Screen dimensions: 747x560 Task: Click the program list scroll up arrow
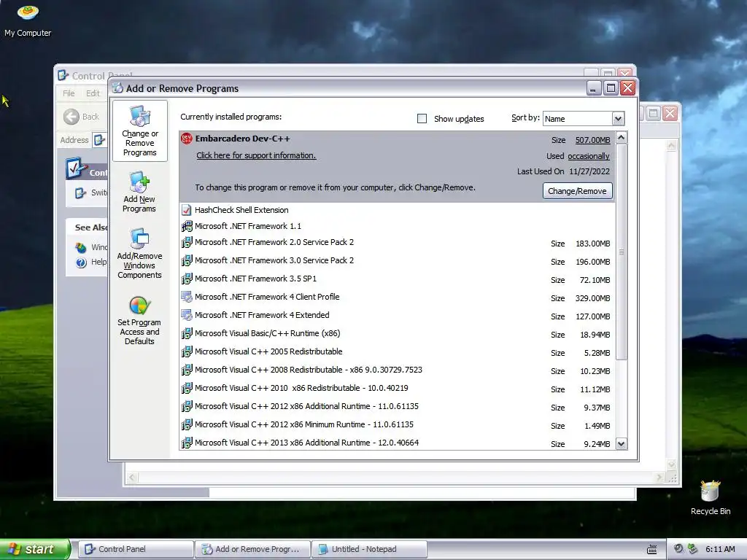coord(622,138)
